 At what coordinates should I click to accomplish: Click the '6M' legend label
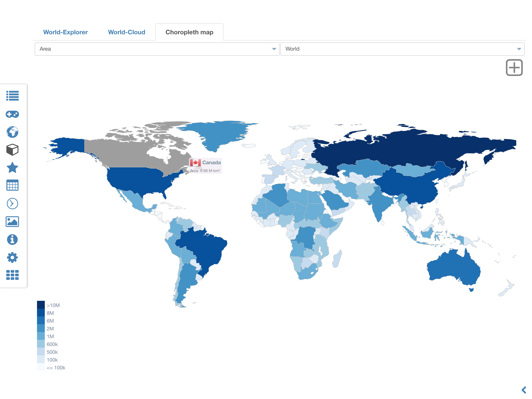(x=50, y=321)
